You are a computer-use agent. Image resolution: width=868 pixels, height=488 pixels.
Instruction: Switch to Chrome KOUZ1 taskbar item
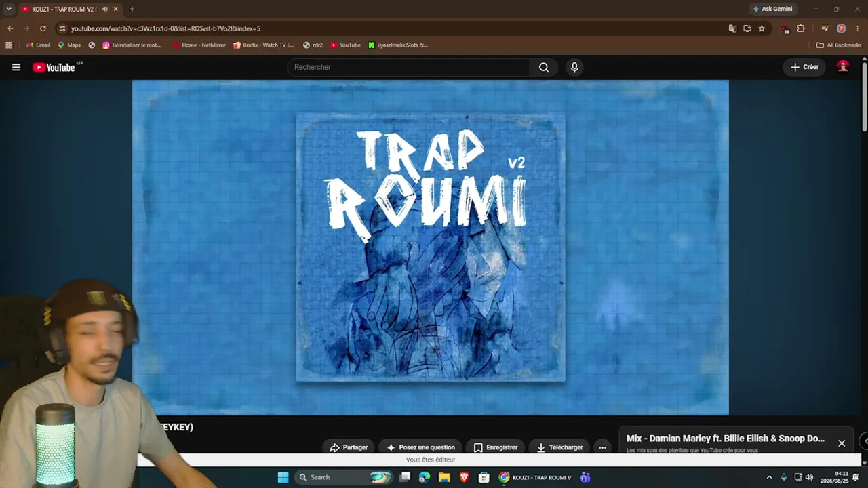click(535, 477)
